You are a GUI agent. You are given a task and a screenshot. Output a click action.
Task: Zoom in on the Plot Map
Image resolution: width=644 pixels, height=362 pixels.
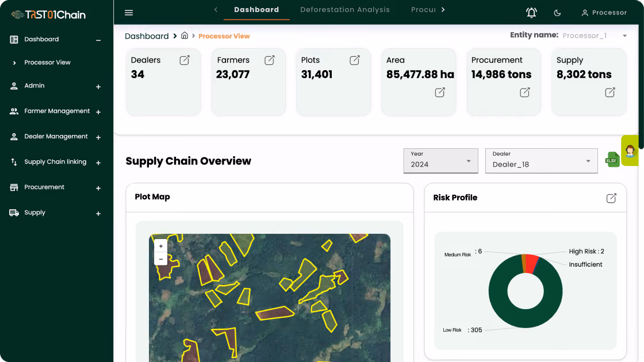[160, 246]
